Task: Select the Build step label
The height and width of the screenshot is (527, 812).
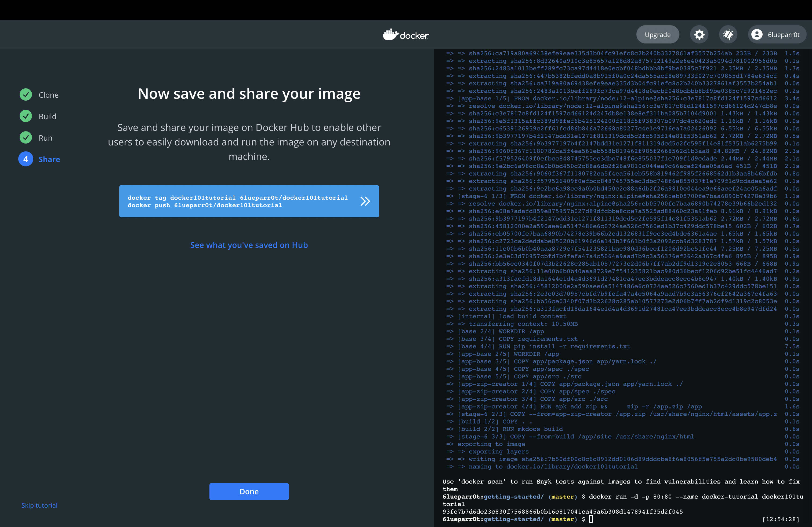Action: [48, 116]
